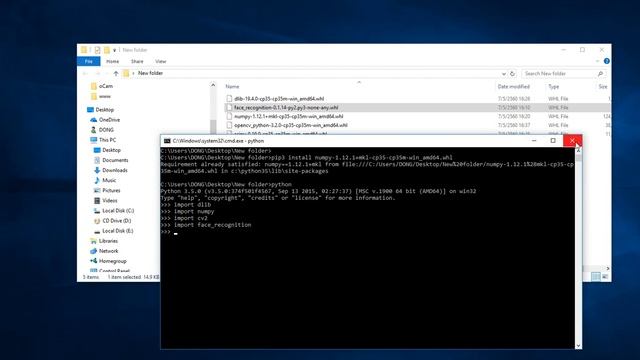Click the cmd.exe window title bar icon

click(x=167, y=141)
